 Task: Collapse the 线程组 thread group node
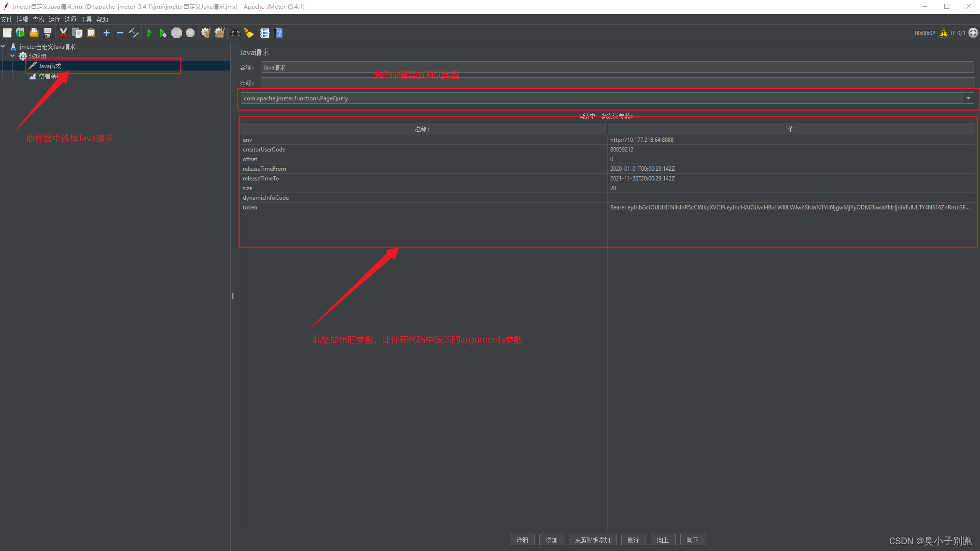point(13,56)
